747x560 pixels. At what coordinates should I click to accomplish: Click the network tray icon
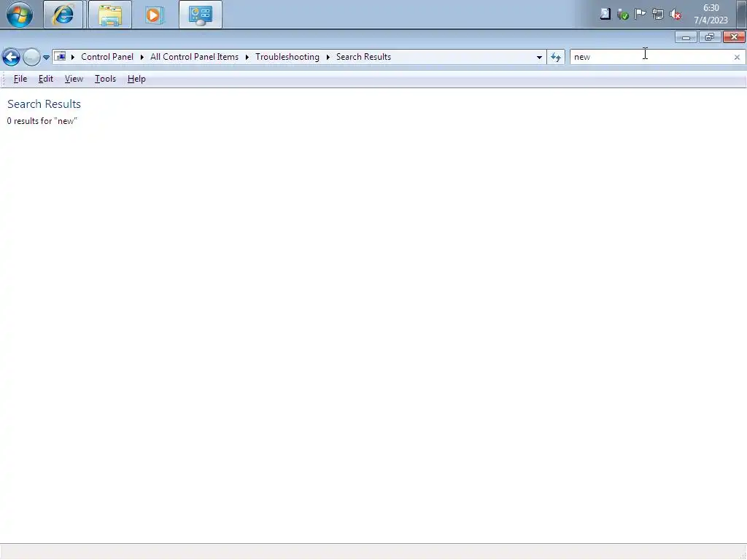point(658,15)
